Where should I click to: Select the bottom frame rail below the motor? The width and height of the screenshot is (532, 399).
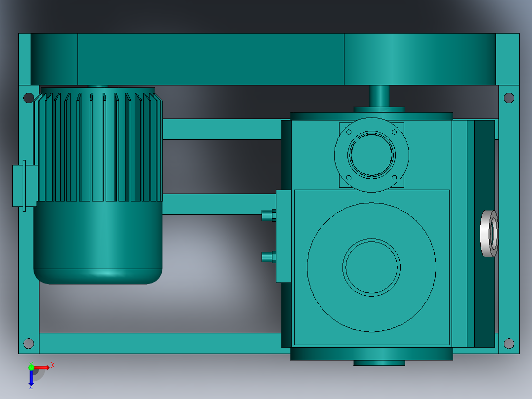tap(160, 343)
